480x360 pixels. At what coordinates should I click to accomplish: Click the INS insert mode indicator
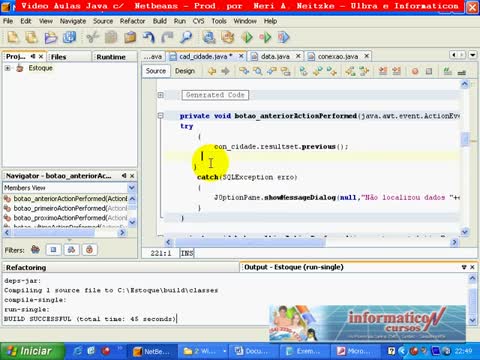(x=187, y=253)
